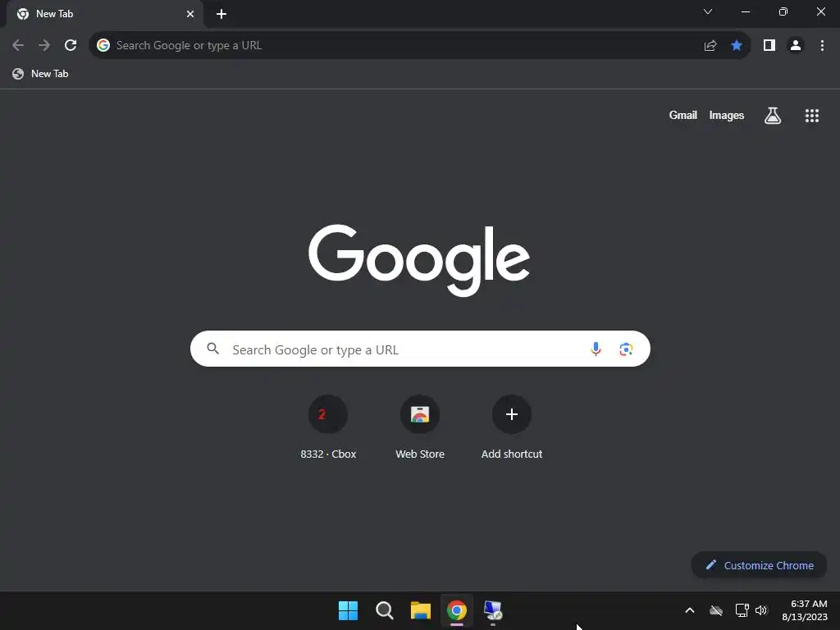Click the browser forward arrow
The height and width of the screenshot is (630, 840).
point(44,46)
